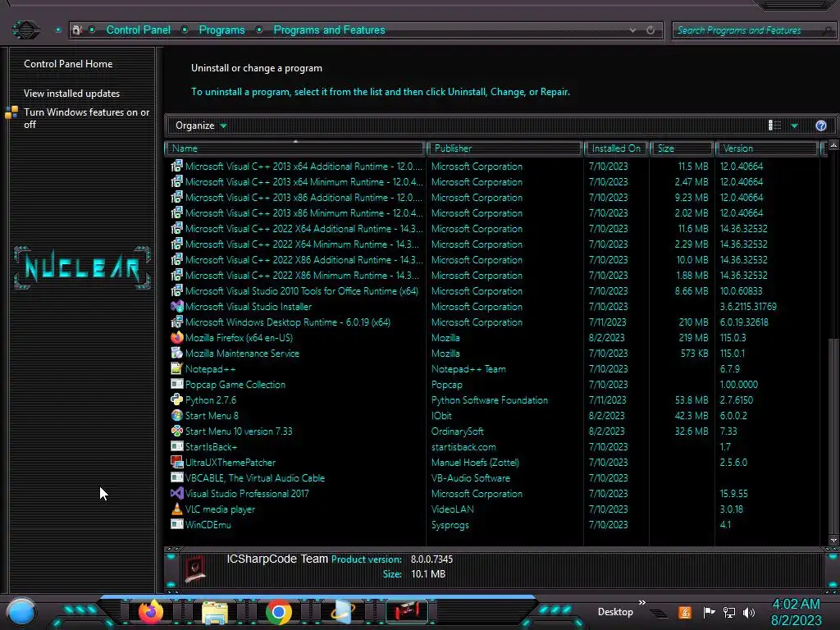Open the Organize dropdown menu

(201, 126)
